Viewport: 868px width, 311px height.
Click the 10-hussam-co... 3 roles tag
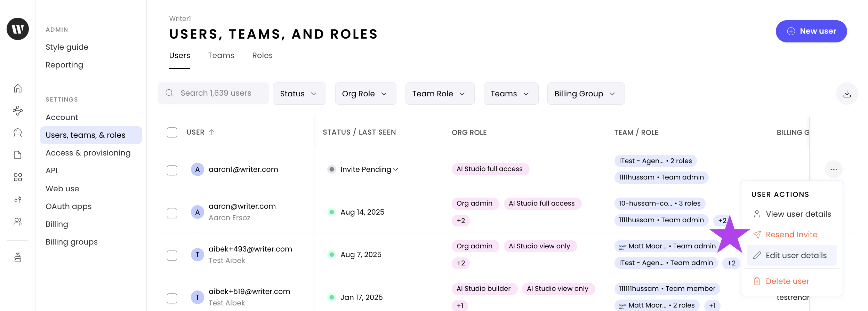point(660,204)
